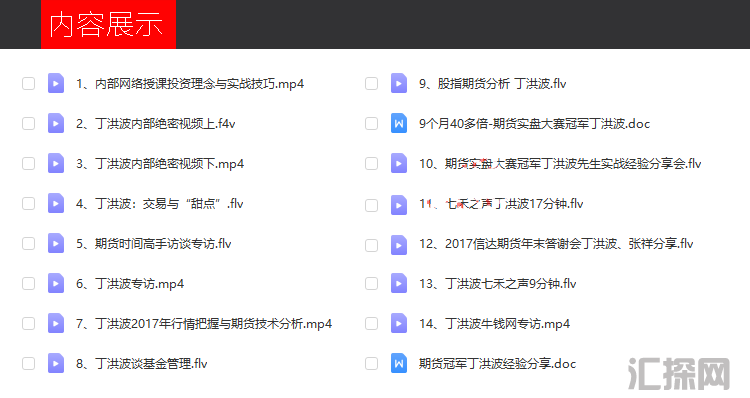
Task: Open 7、丁洪波2017年行情把握与期货技术分析.mp4 name
Action: [x=204, y=324]
